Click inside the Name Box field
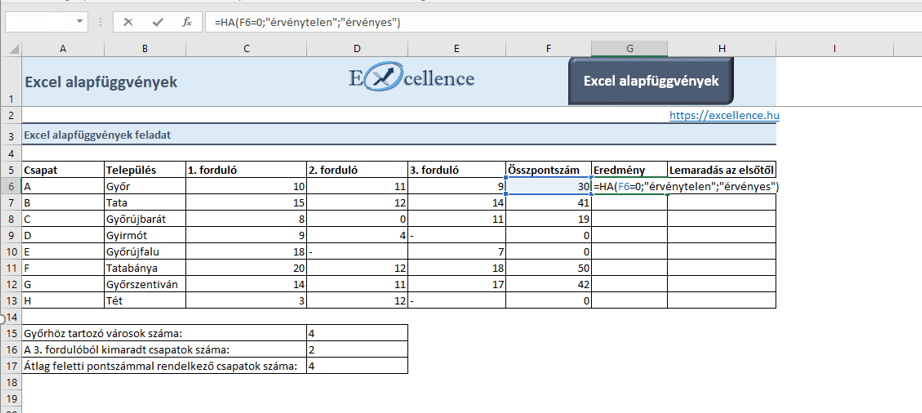This screenshot has height=413, width=922. [40, 22]
